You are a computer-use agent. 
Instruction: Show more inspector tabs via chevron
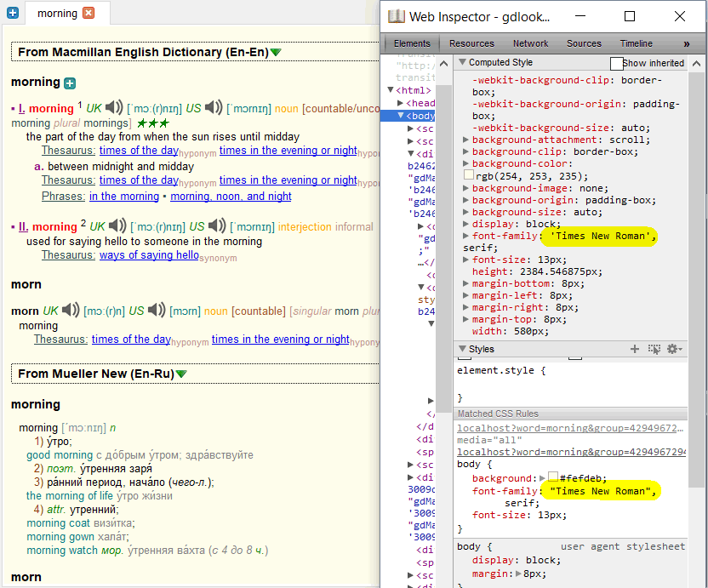click(686, 43)
